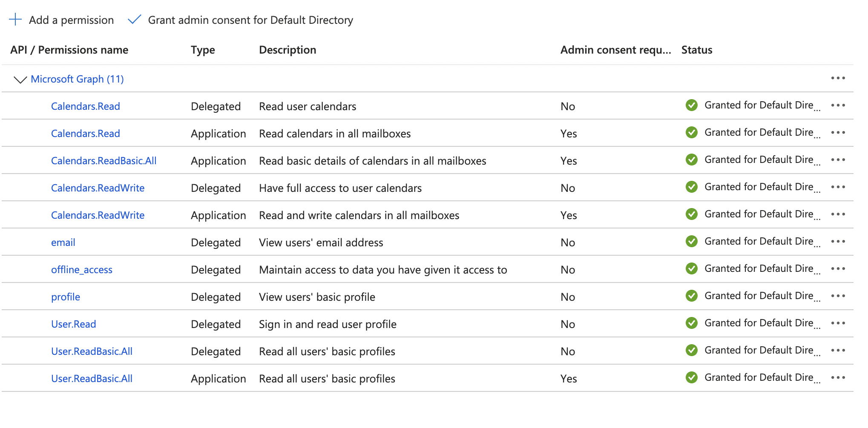Image resolution: width=868 pixels, height=428 pixels.
Task: Open the ellipsis menu for Calendars.ReadBasic.All
Action: [x=838, y=160]
